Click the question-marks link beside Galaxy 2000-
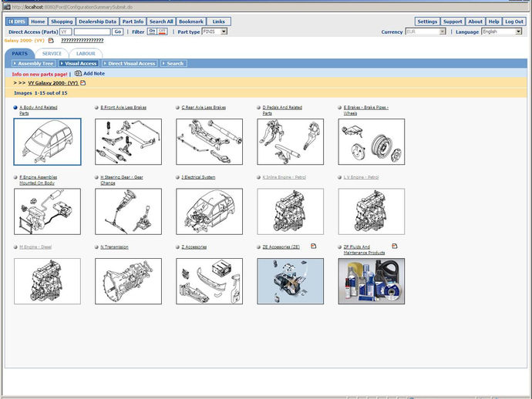This screenshot has width=532, height=399. [x=82, y=40]
